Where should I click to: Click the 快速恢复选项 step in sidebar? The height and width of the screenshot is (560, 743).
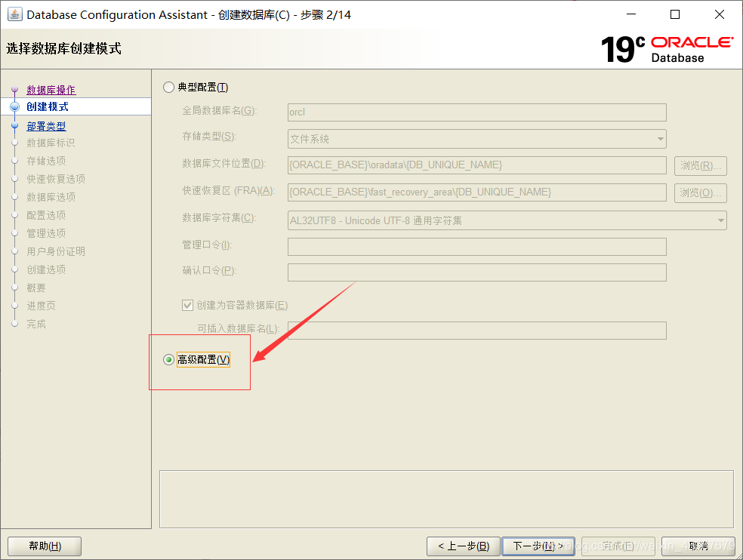pyautogui.click(x=56, y=179)
